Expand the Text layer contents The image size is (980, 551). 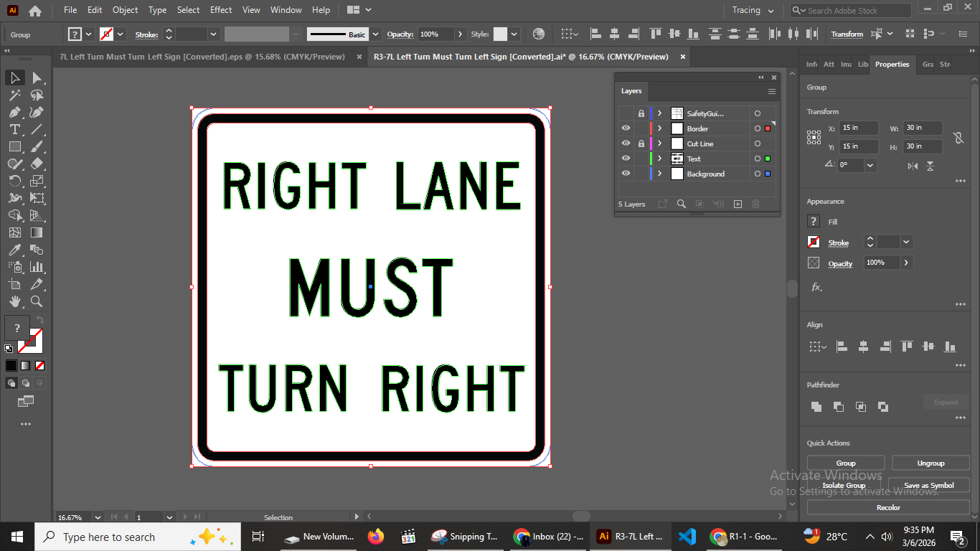tap(659, 159)
